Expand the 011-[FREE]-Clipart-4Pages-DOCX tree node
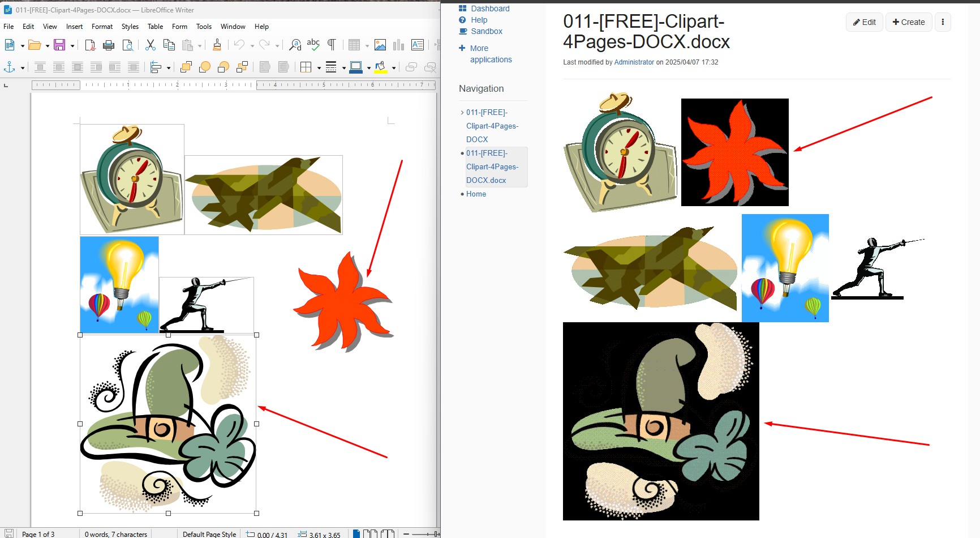Viewport: 980px width, 538px height. (x=462, y=113)
